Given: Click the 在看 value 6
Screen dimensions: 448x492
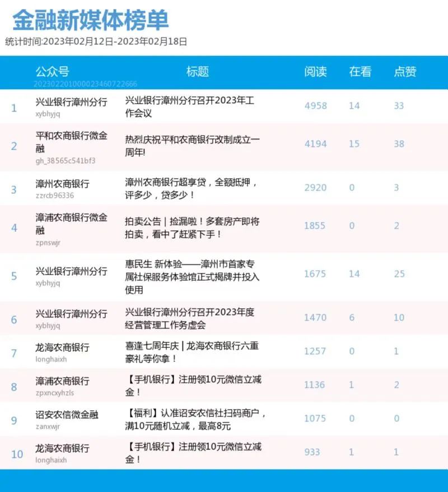Looking at the screenshot, I should click(x=352, y=318).
